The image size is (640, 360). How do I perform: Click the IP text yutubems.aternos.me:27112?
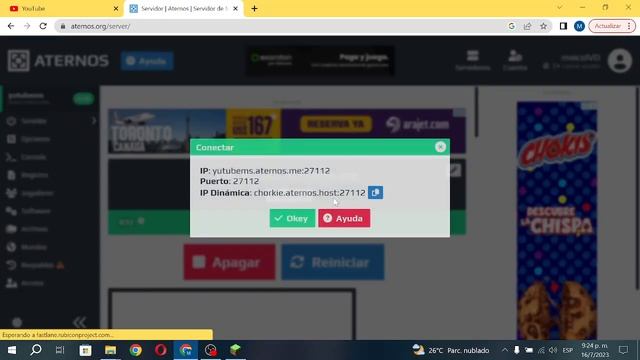pos(271,171)
